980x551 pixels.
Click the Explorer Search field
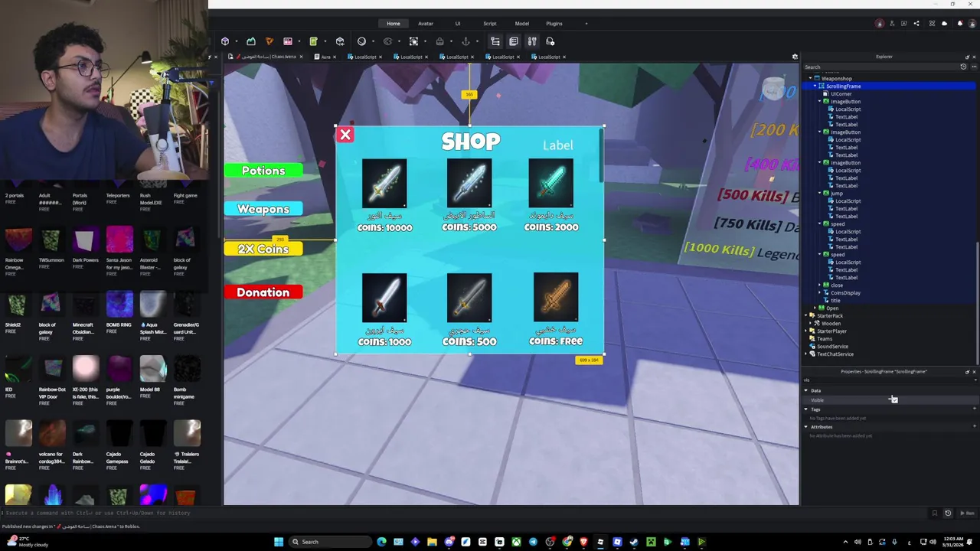[880, 67]
